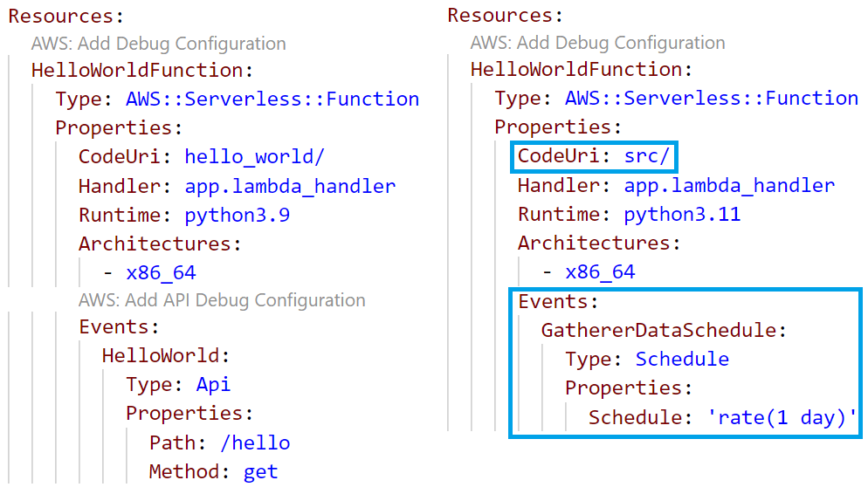Click the Schedule type value
Viewport: 868px width, 494px height.
click(x=682, y=359)
